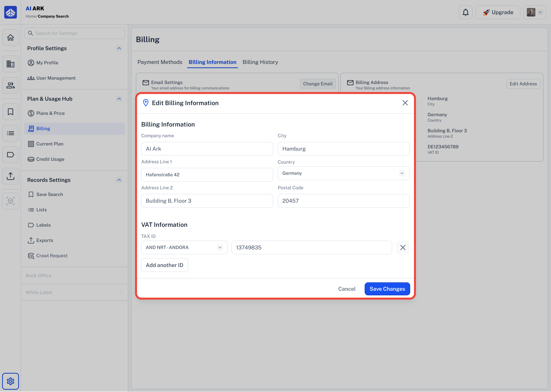The image size is (551, 392).
Task: Open the Country dropdown
Action: [344, 173]
